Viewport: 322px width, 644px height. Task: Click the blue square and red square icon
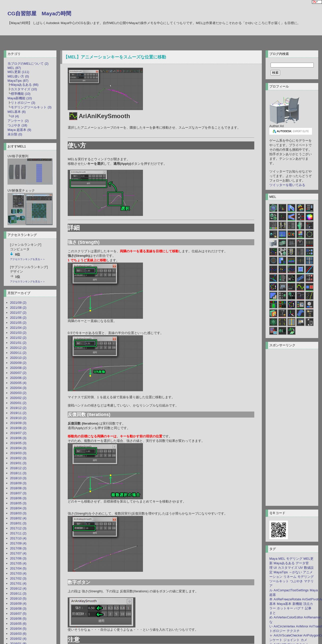tap(309, 287)
